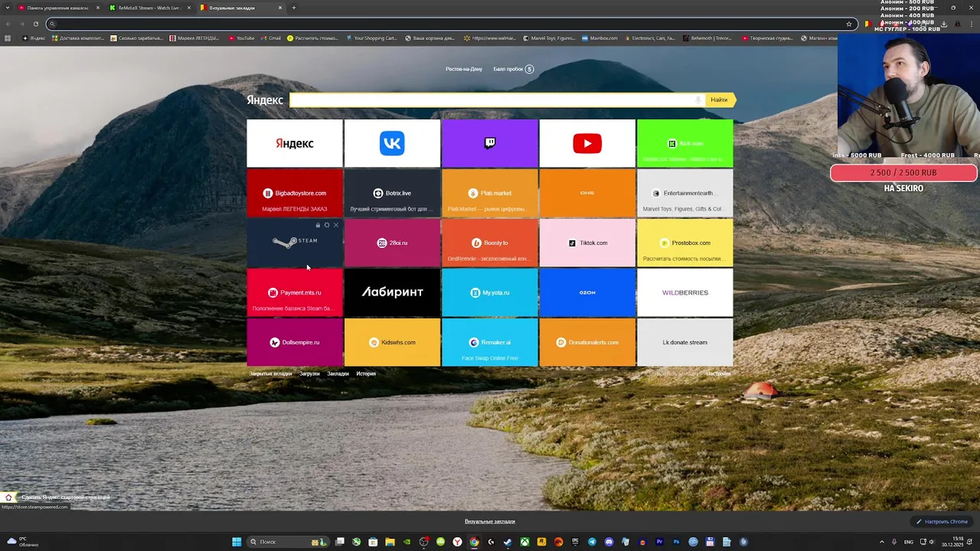Switch ENG input language in system tray

(909, 542)
